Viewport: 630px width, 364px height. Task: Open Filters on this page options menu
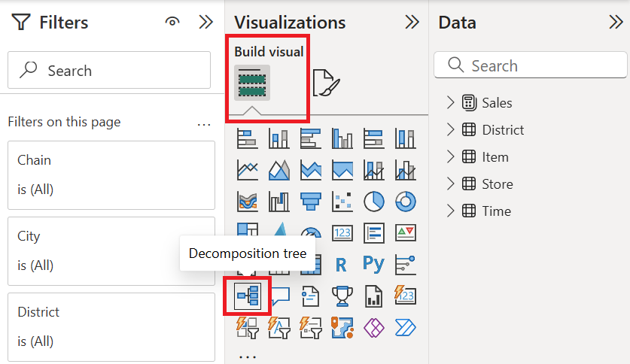click(203, 123)
